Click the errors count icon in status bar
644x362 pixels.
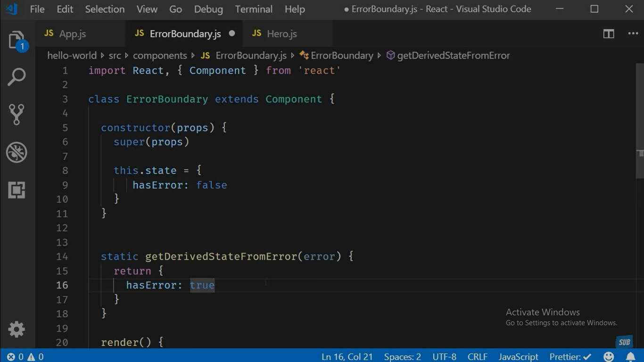[11, 357]
